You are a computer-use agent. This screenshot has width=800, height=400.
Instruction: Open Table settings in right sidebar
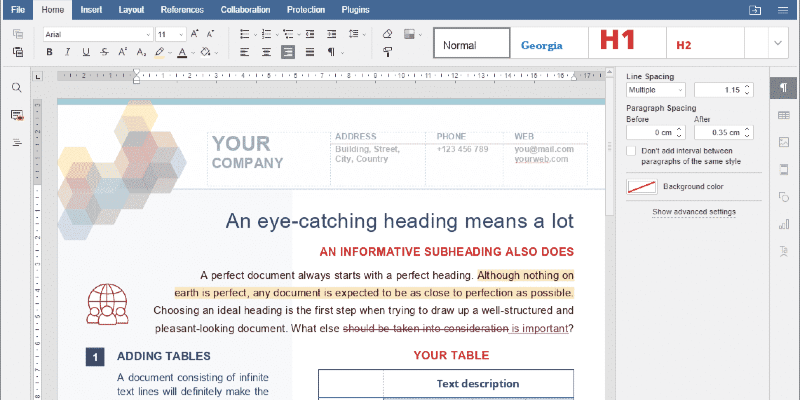(x=783, y=115)
